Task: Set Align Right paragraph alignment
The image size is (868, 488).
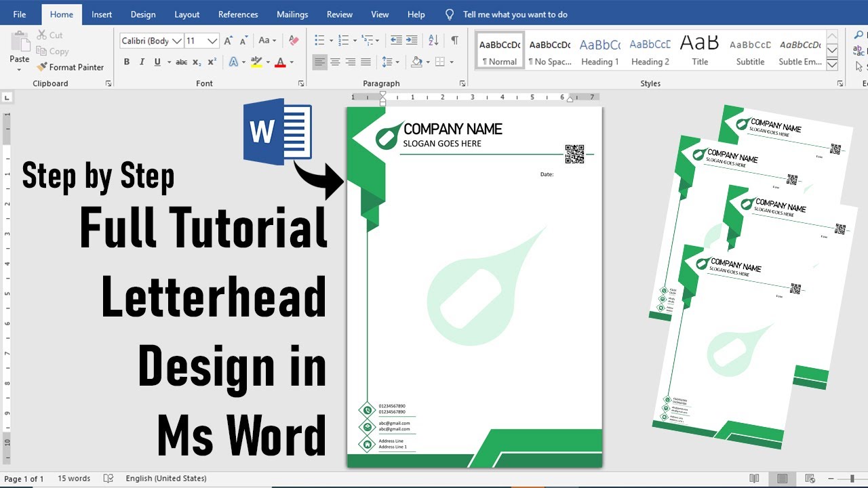Action: 350,62
